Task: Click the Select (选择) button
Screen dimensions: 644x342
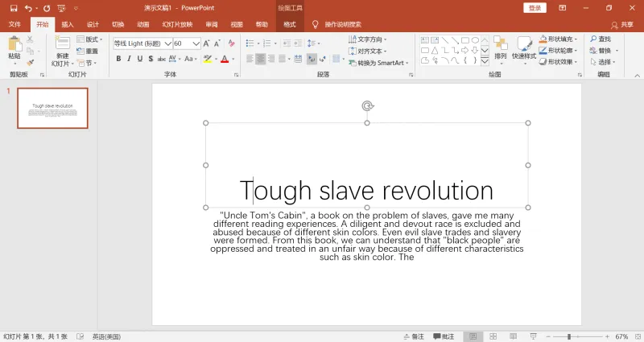Action: (602, 62)
